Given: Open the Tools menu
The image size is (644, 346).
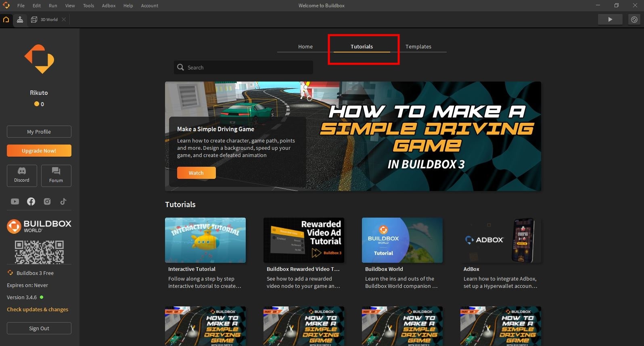Looking at the screenshot, I should click(x=88, y=6).
